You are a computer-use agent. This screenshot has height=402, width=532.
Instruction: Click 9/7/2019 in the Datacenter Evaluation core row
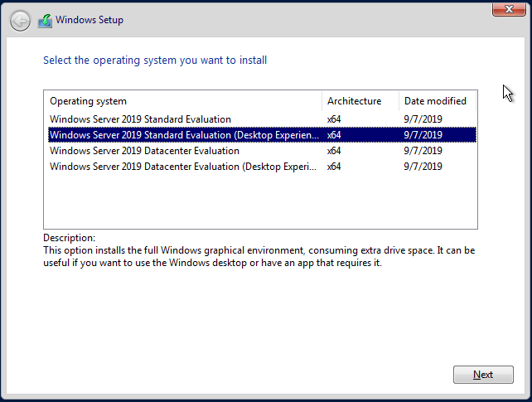[x=423, y=151]
